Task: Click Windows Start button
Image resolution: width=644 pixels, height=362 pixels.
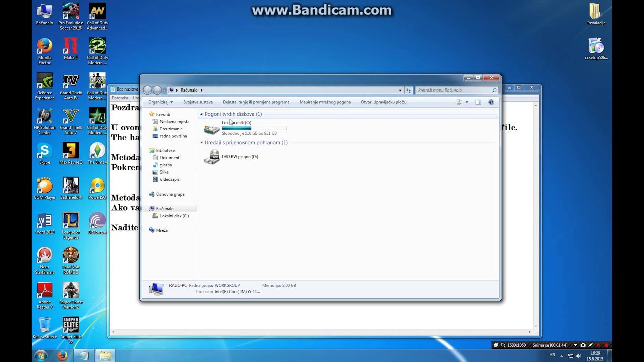Action: pos(41,355)
